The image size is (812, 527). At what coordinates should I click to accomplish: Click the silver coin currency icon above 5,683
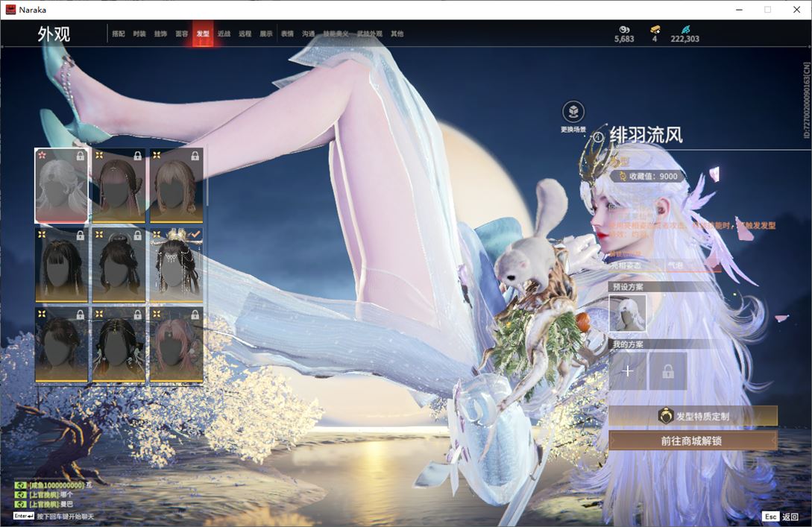pyautogui.click(x=624, y=30)
